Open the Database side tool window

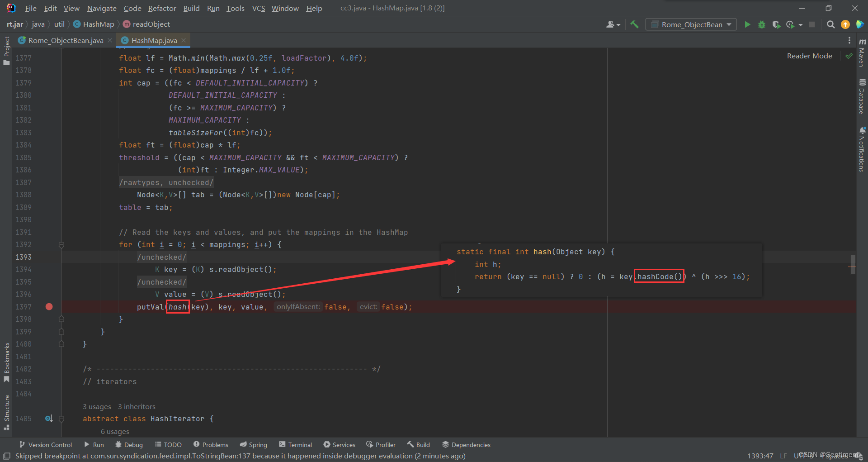pos(862,96)
